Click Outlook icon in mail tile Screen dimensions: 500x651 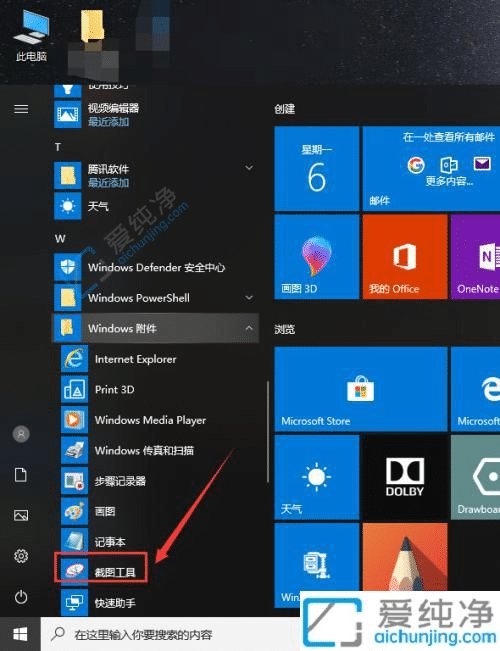coord(449,165)
